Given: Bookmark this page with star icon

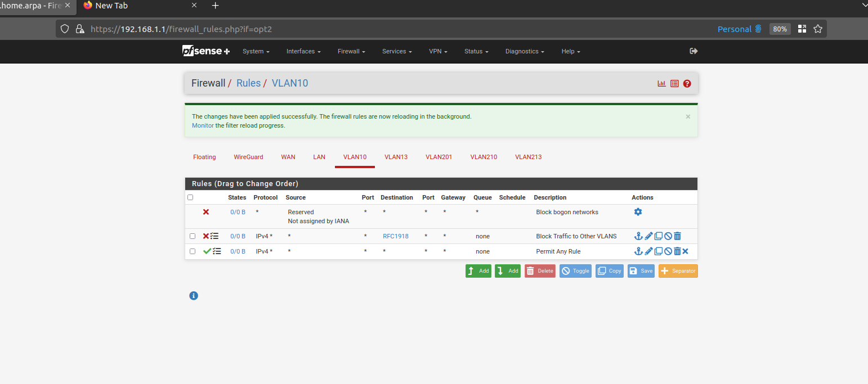Looking at the screenshot, I should (x=818, y=29).
